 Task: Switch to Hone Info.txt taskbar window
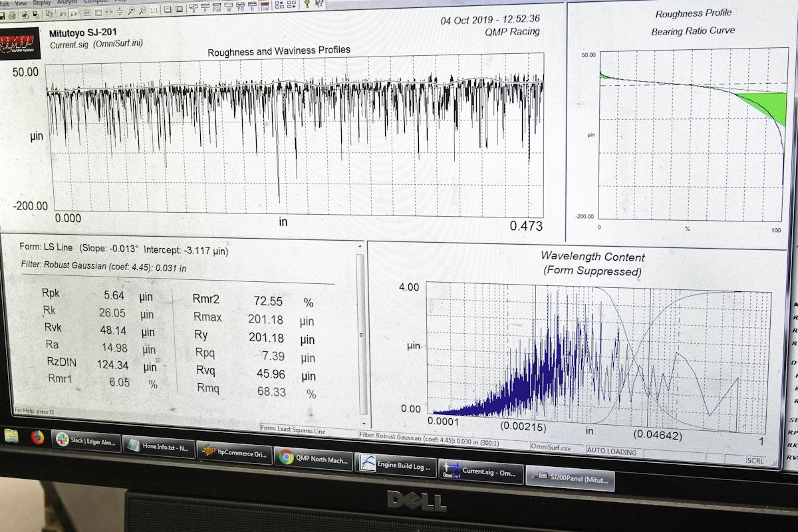(158, 447)
